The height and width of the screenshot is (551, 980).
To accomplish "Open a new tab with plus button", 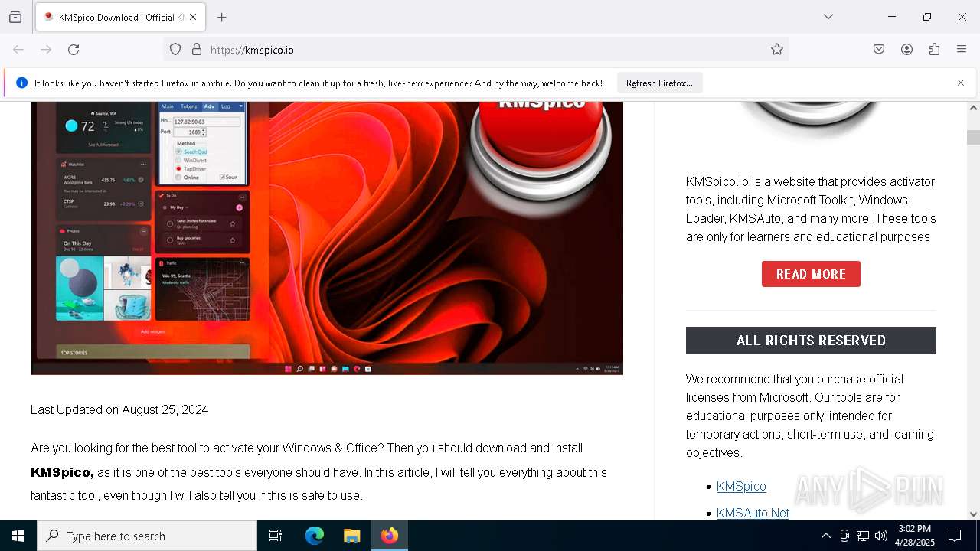I will point(222,17).
